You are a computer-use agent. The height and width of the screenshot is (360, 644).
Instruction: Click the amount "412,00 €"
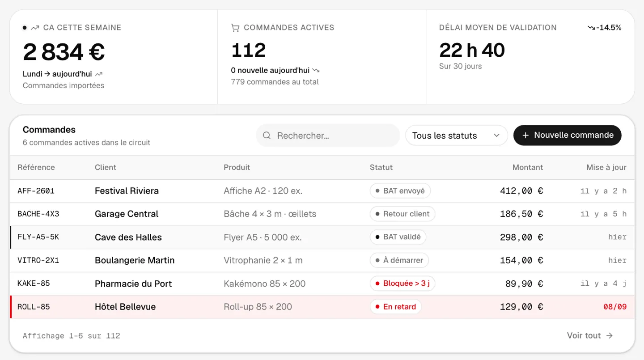[x=521, y=191]
